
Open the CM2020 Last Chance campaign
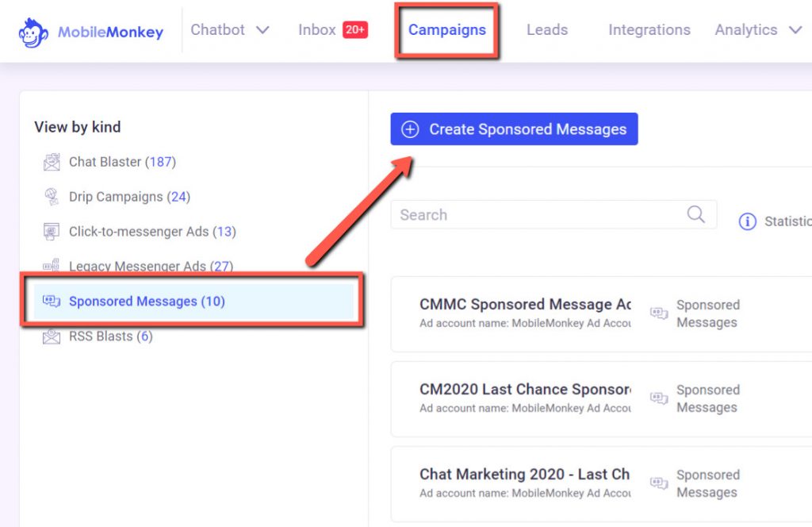[525, 390]
